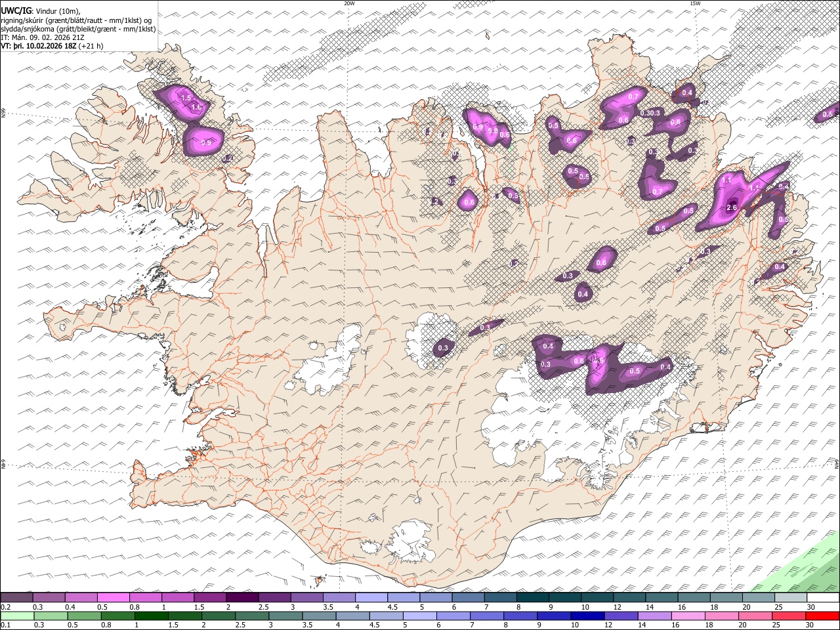Viewport: 840px width, 630px height.
Task: Click the 0.2 label in the upper legend
Action: pos(5,607)
